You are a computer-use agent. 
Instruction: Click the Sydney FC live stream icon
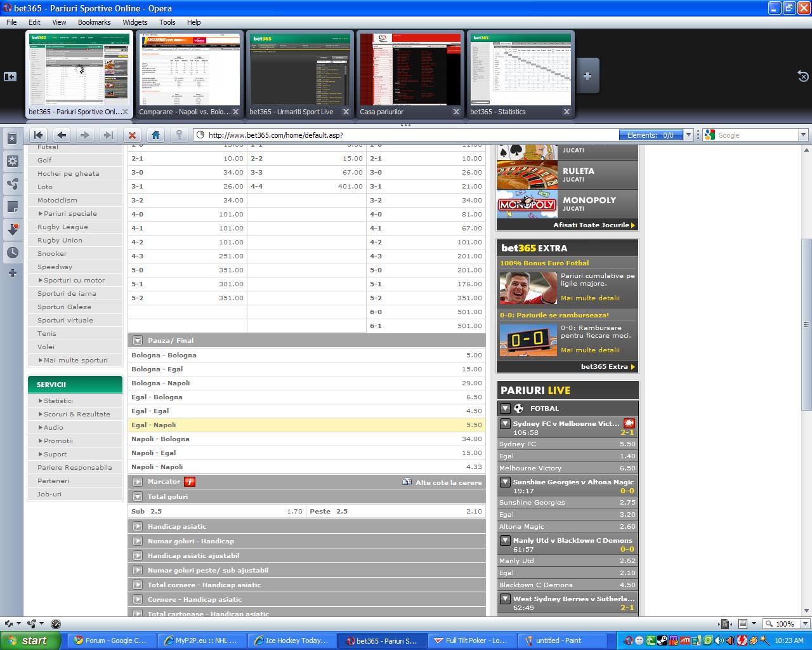click(629, 423)
